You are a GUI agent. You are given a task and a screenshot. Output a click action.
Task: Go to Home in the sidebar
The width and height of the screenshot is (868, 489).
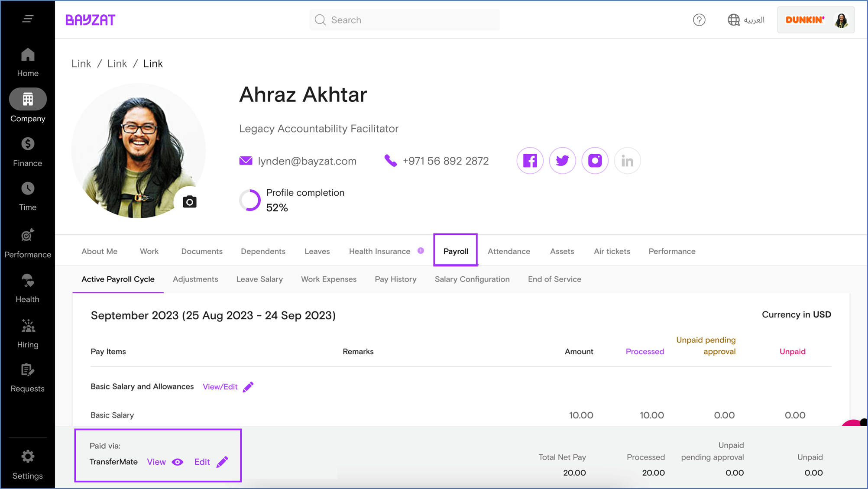pos(28,63)
